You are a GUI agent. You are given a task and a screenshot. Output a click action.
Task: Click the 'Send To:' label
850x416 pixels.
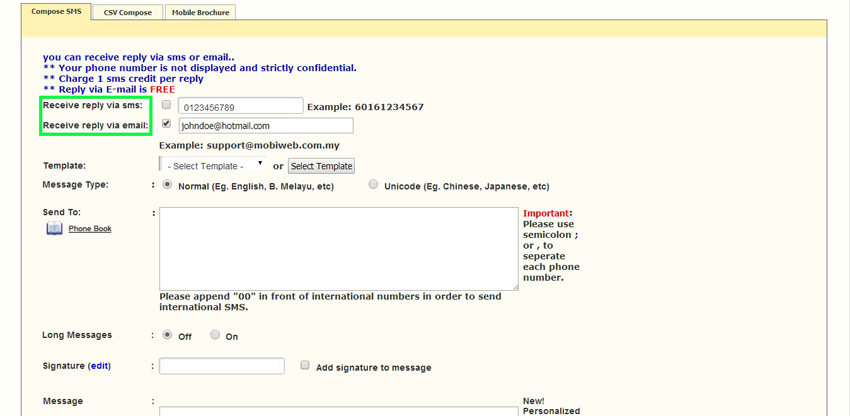tap(61, 212)
